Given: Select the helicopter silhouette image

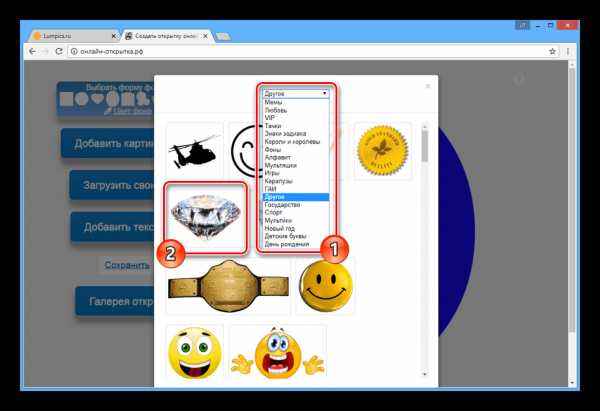Looking at the screenshot, I should pos(194,151).
